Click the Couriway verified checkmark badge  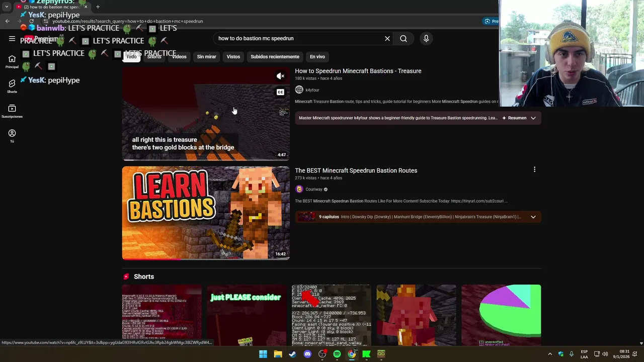pyautogui.click(x=326, y=190)
